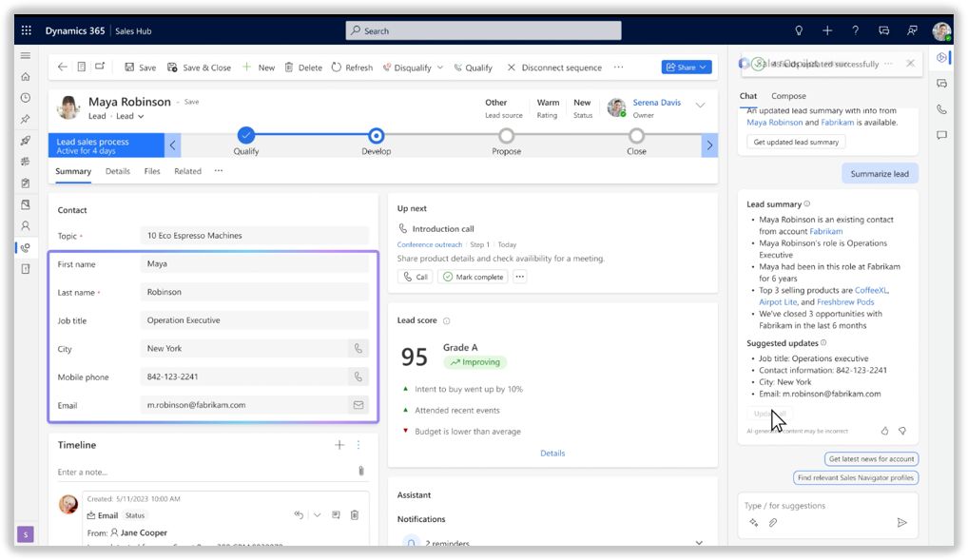Switch to the Files tab
This screenshot has height=560, width=968.
152,171
